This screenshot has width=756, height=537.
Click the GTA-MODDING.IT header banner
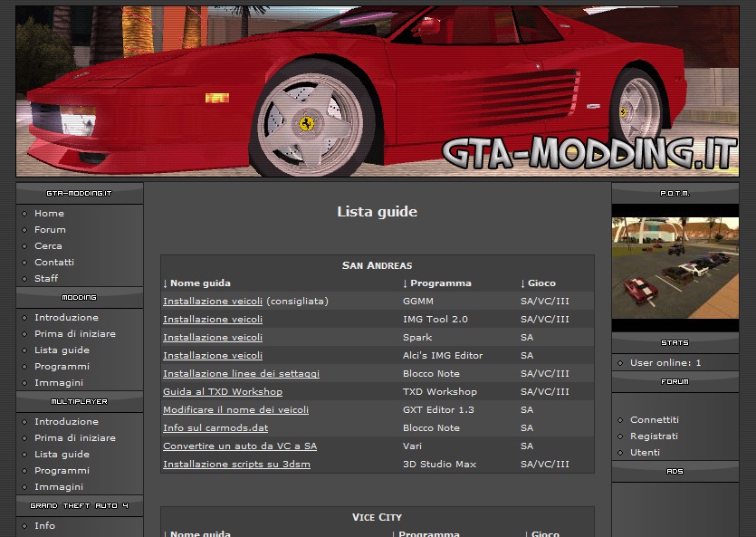click(x=378, y=91)
